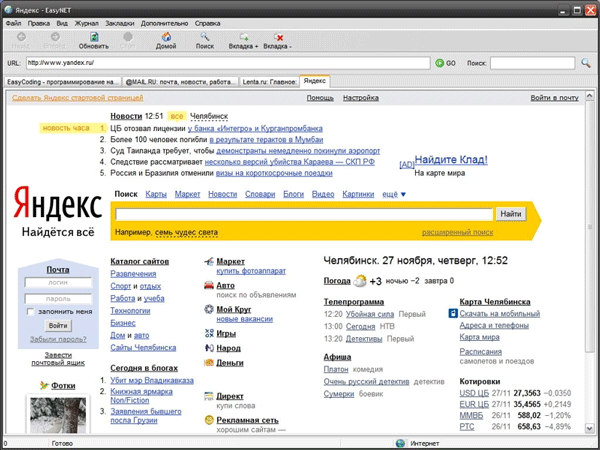Image resolution: width=600 pixels, height=450 pixels.
Task: Click the Мой Круг icon
Action: click(209, 309)
